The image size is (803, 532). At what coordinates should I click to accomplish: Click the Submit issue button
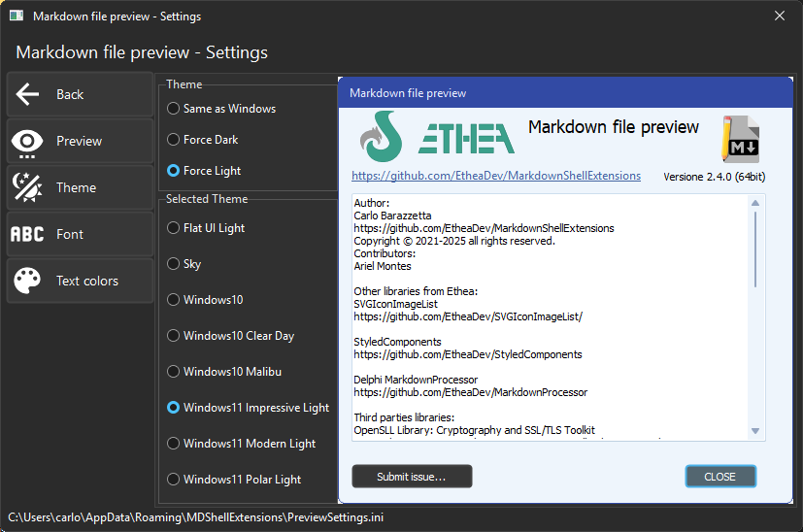coord(412,477)
